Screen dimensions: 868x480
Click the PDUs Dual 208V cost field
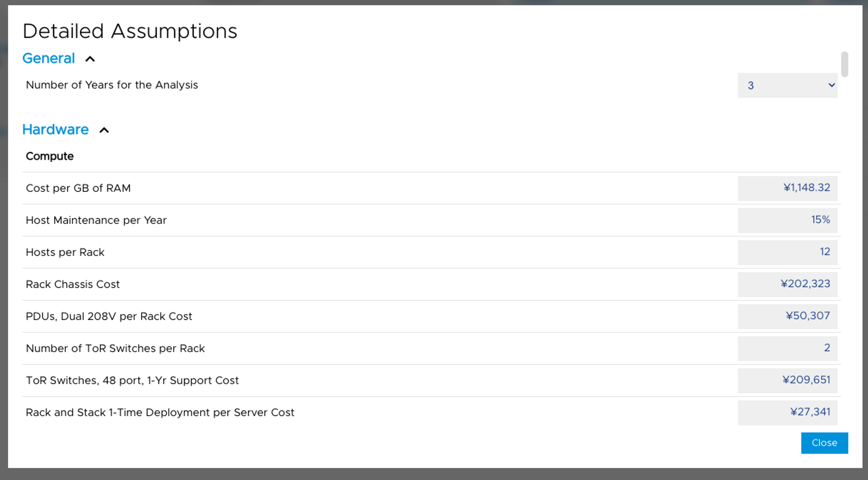coord(787,316)
